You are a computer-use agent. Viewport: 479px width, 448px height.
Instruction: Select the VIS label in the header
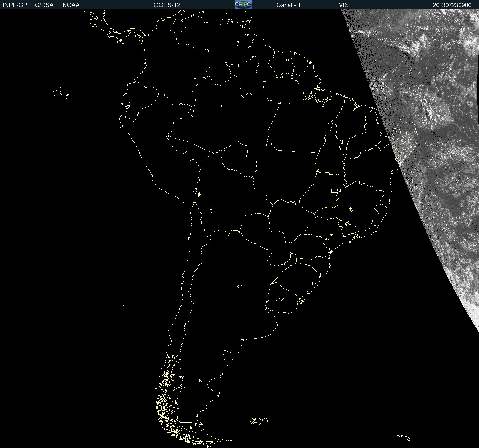coord(344,5)
